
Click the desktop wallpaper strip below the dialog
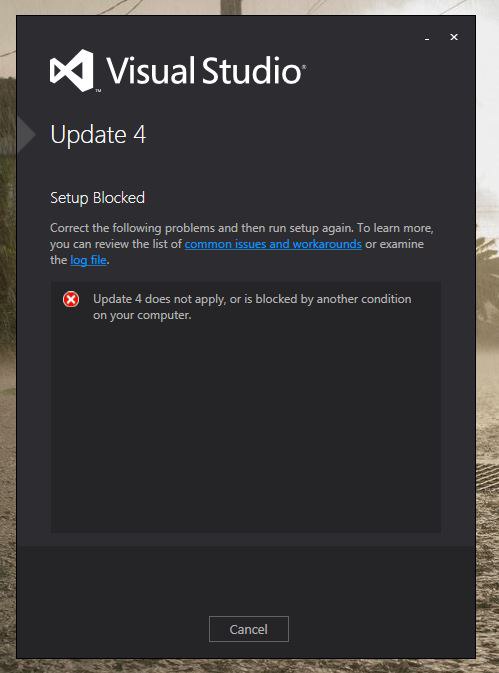point(249,666)
